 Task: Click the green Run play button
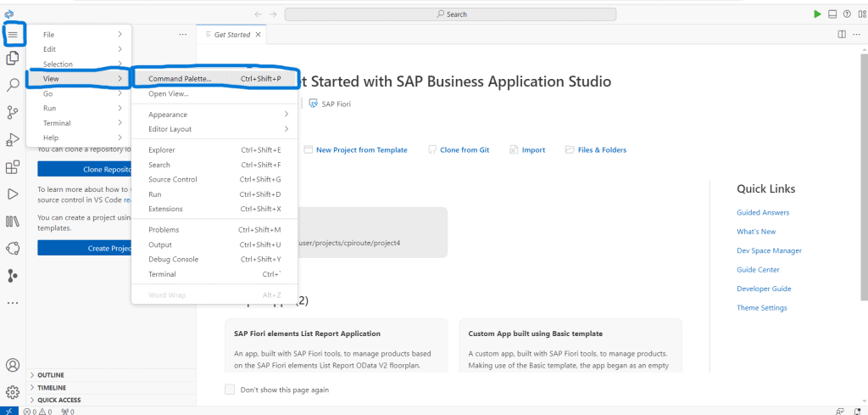[x=818, y=14]
